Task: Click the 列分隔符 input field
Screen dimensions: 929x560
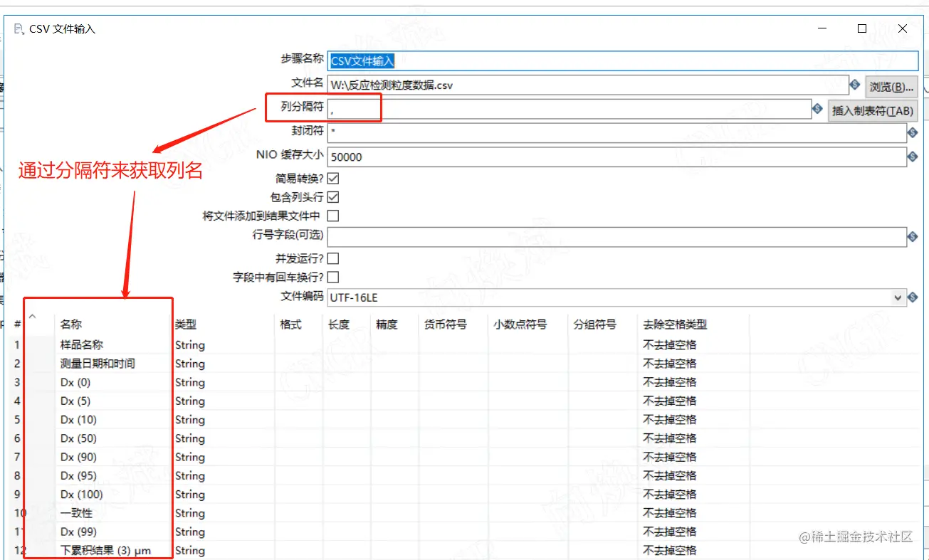Action: [x=570, y=109]
